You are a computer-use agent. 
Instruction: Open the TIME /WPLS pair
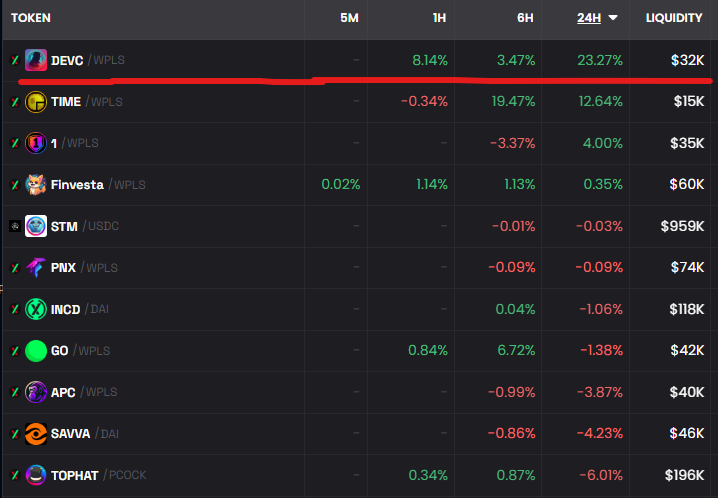tap(87, 102)
